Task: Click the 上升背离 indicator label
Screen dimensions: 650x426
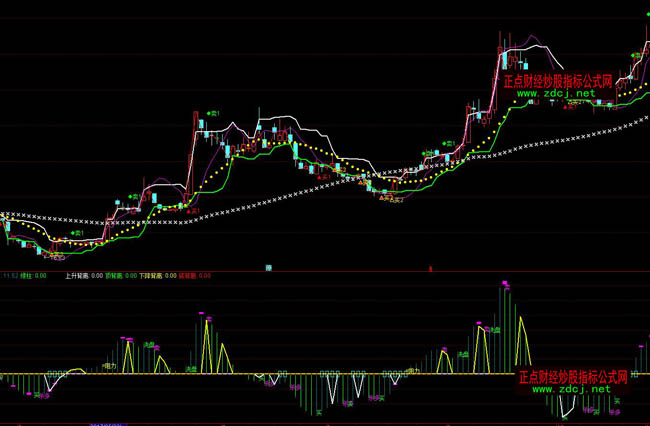Action: click(x=76, y=273)
